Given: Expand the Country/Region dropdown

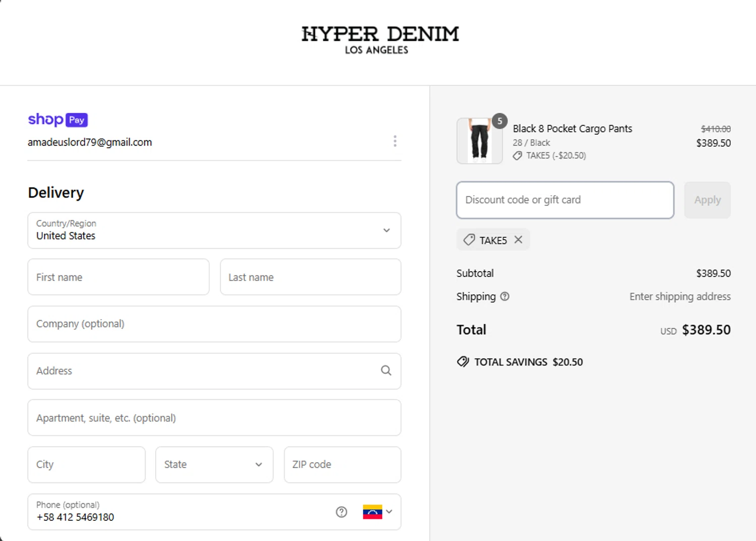Looking at the screenshot, I should 214,230.
